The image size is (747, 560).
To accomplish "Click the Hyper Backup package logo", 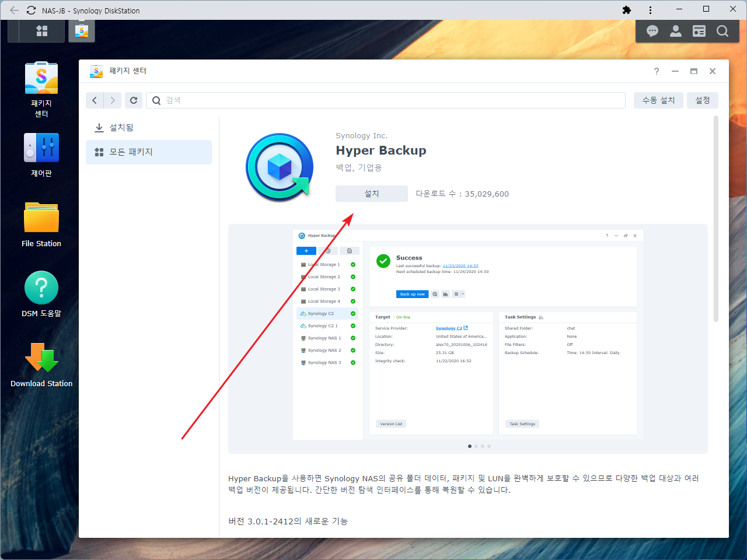I will tap(280, 167).
